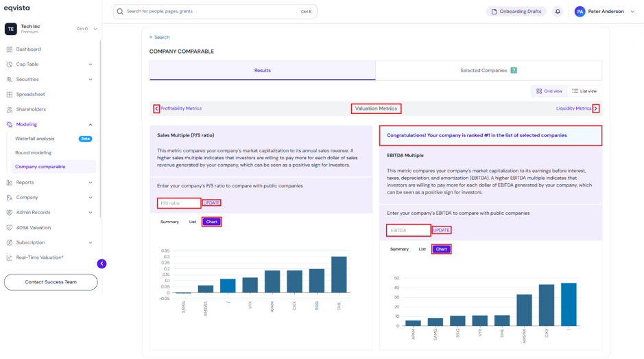
Task: Click the Subscription sidebar icon
Action: click(x=10, y=242)
